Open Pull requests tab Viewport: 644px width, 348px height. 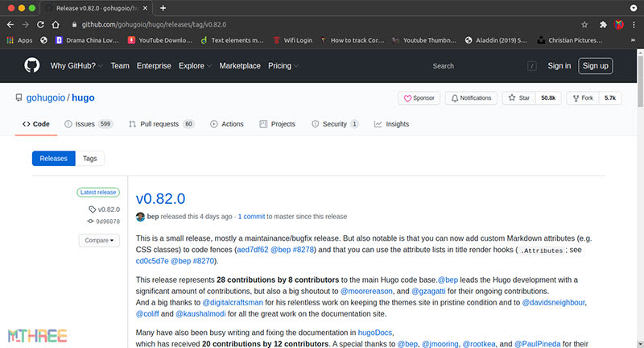point(161,124)
